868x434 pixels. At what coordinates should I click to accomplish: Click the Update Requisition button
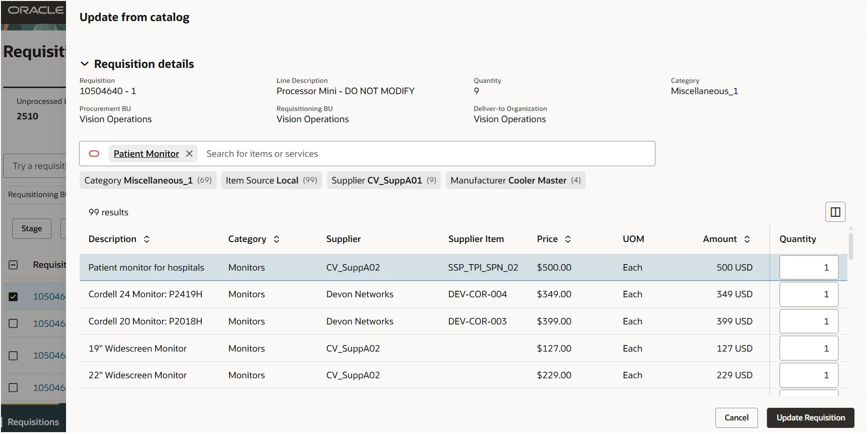pos(811,418)
